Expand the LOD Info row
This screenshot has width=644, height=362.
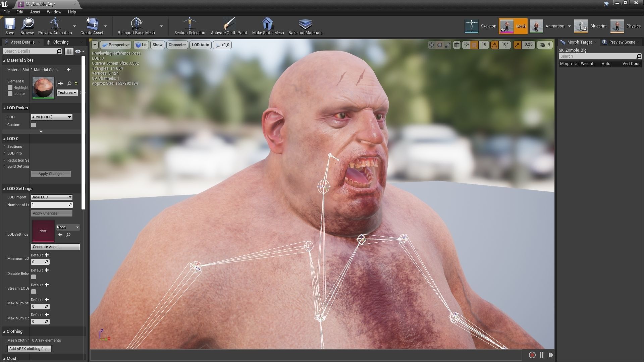click(5, 153)
